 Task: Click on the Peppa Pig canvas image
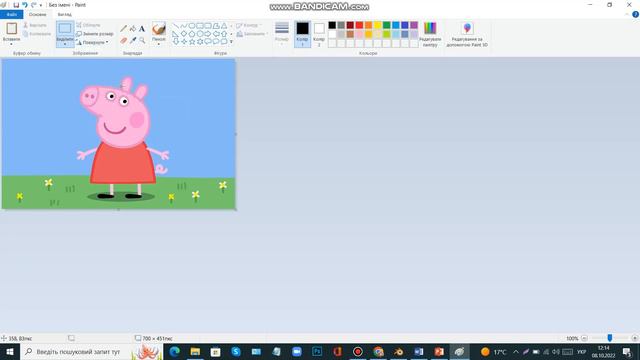click(118, 134)
